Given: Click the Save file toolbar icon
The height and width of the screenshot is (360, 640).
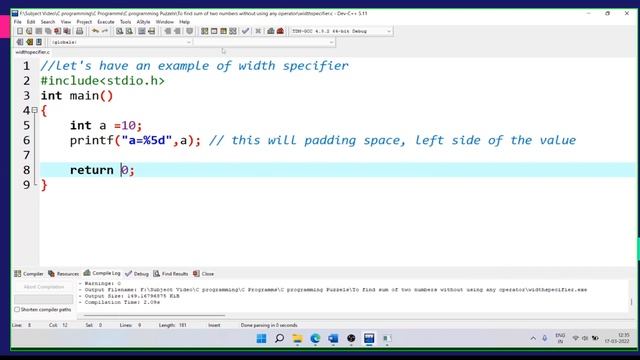Looking at the screenshot, I should point(39,31).
